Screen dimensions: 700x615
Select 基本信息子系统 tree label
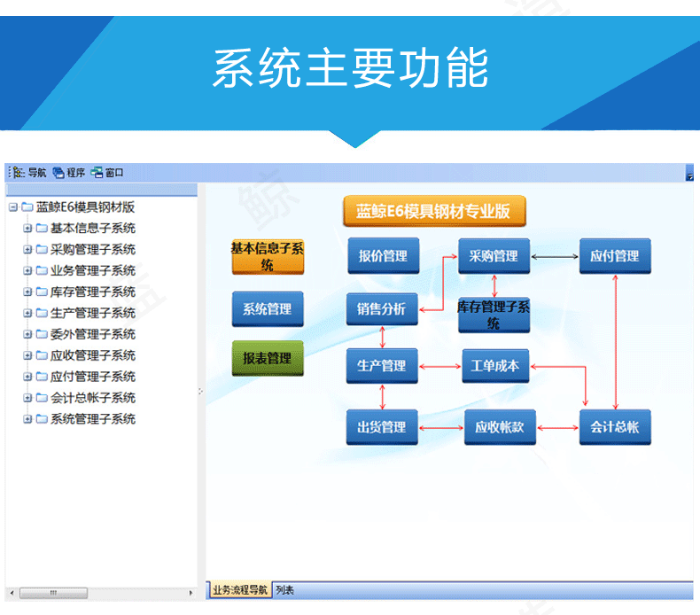pyautogui.click(x=93, y=229)
